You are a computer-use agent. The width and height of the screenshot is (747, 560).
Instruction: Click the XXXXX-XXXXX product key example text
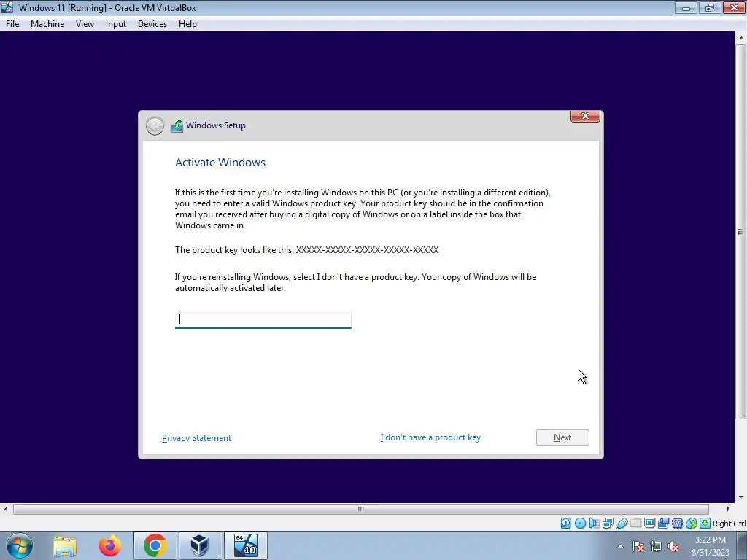coord(367,250)
